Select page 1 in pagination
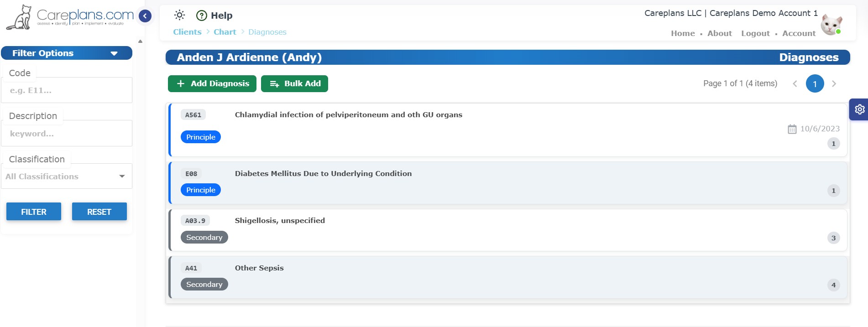Image resolution: width=868 pixels, height=327 pixels. click(x=815, y=84)
